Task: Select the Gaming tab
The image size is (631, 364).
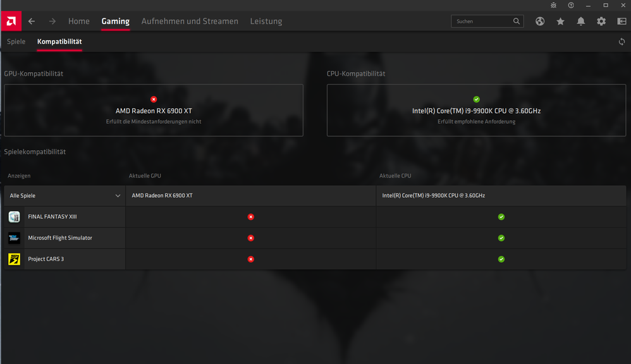Action: [x=116, y=21]
